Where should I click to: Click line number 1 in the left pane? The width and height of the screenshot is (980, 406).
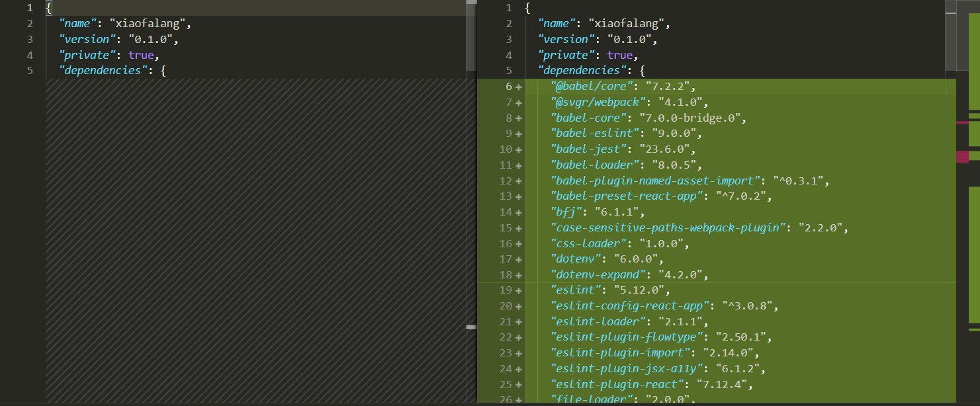click(x=29, y=7)
